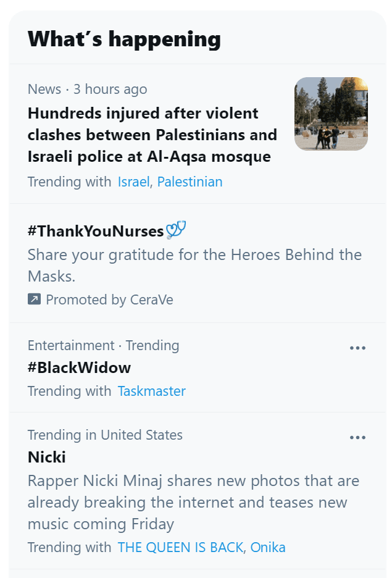Open the more options menu for #BlackWidow

click(358, 348)
